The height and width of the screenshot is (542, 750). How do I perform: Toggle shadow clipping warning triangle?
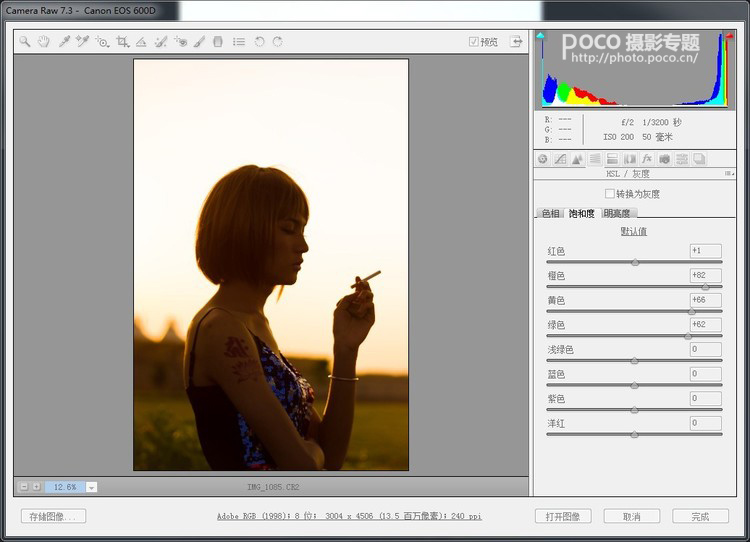click(x=540, y=35)
